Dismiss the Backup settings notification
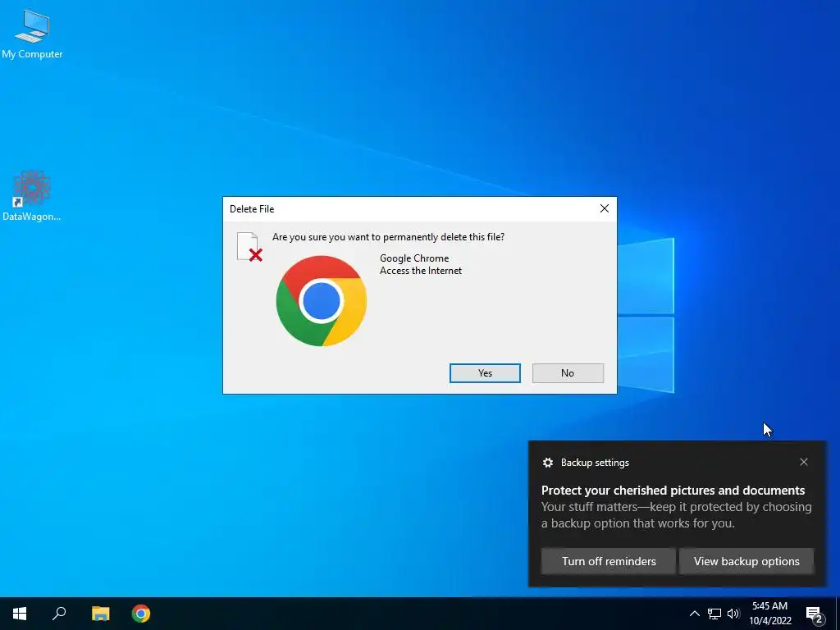The width and height of the screenshot is (840, 630). (x=804, y=462)
